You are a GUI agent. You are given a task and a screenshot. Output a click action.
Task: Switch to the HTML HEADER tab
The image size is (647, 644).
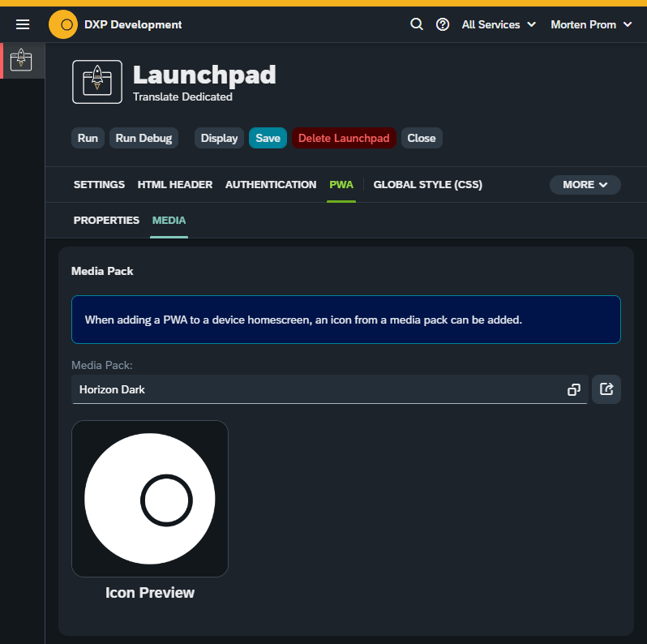pyautogui.click(x=175, y=185)
